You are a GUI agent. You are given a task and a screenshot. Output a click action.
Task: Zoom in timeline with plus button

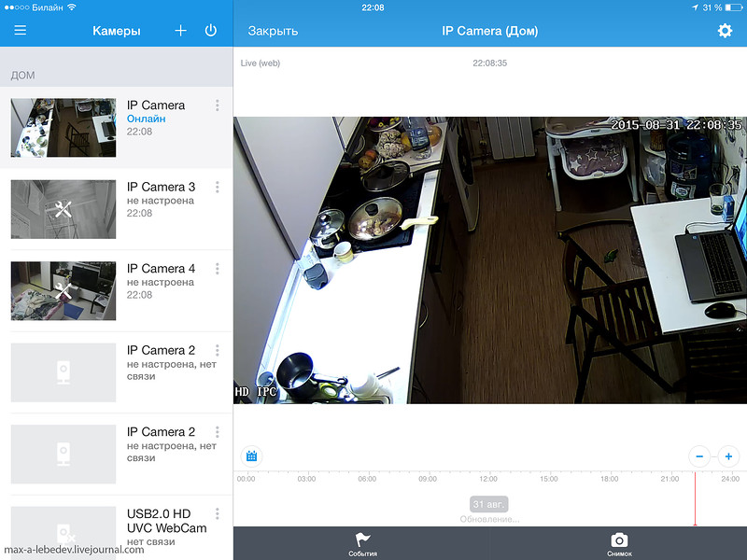coord(728,456)
